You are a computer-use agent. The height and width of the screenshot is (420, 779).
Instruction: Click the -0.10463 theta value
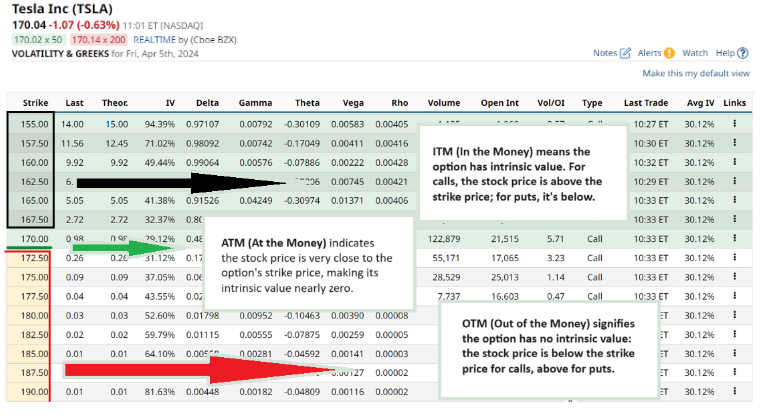(302, 315)
